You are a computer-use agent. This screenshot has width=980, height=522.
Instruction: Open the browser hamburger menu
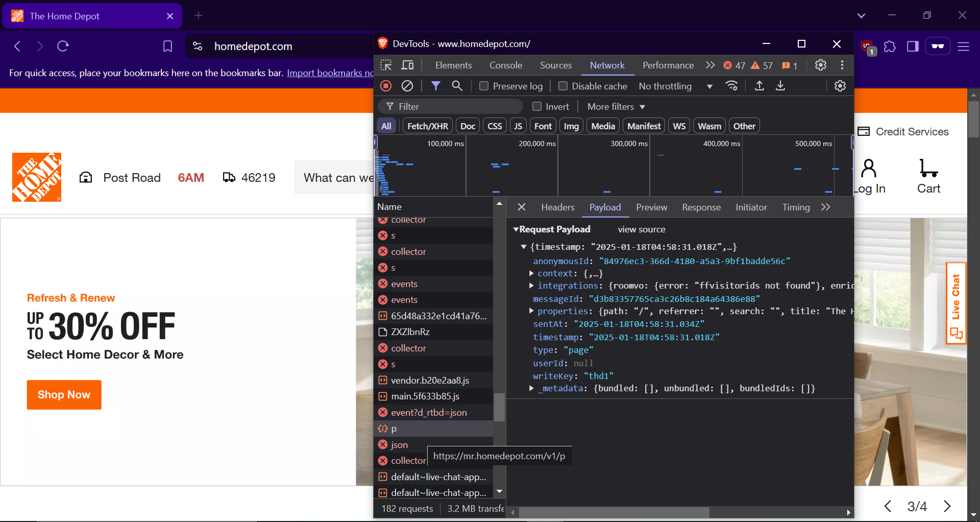[x=964, y=46]
